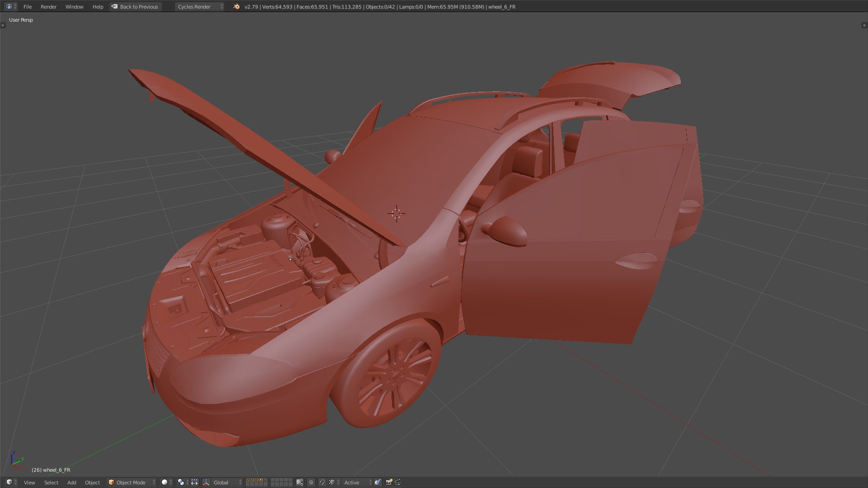Click the Objects:0/42 statistic
868x488 pixels.
pyautogui.click(x=381, y=7)
